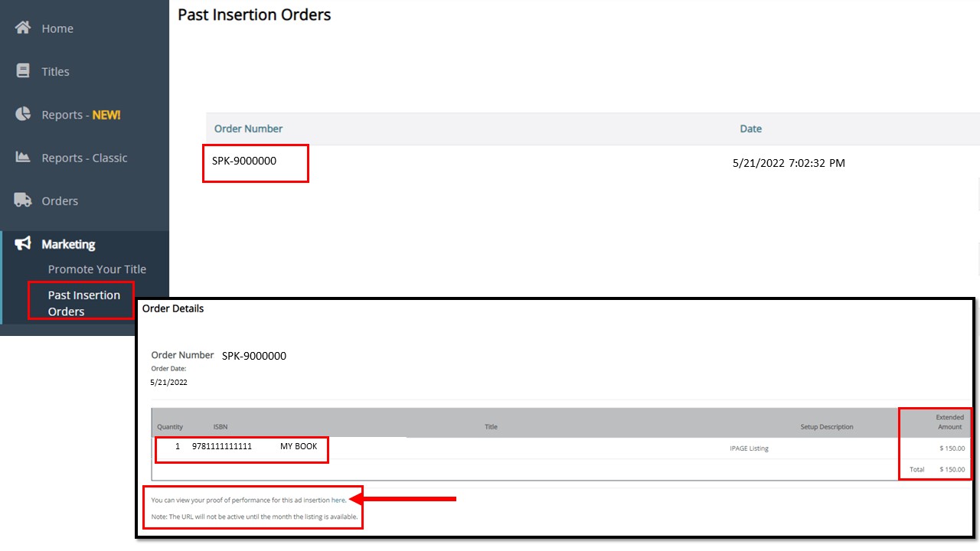The width and height of the screenshot is (980, 551).
Task: Click the MY BOOK title cell
Action: [x=299, y=446]
